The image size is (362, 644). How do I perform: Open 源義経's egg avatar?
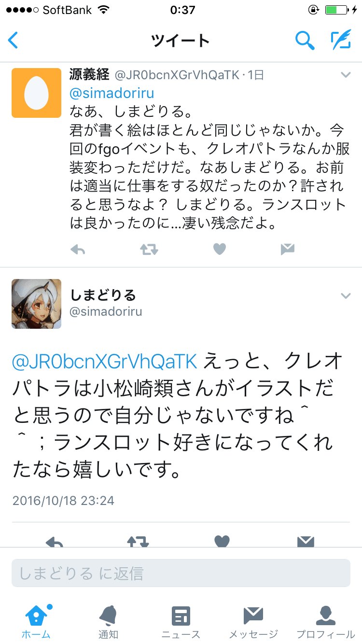pyautogui.click(x=37, y=93)
